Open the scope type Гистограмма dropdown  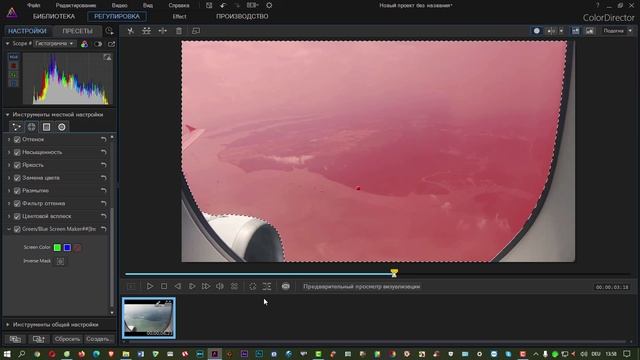click(x=55, y=43)
